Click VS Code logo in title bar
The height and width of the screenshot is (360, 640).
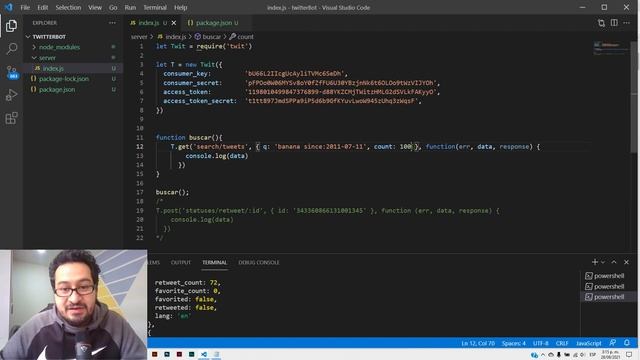(9, 7)
